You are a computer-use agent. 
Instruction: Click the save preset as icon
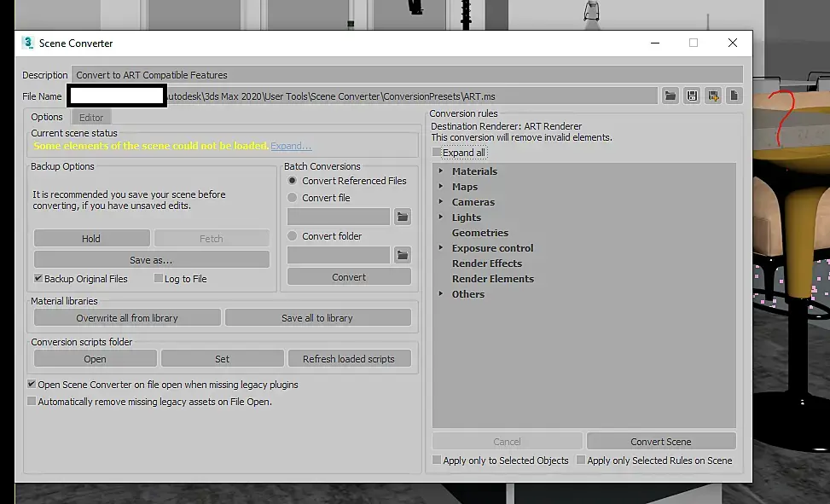(713, 96)
